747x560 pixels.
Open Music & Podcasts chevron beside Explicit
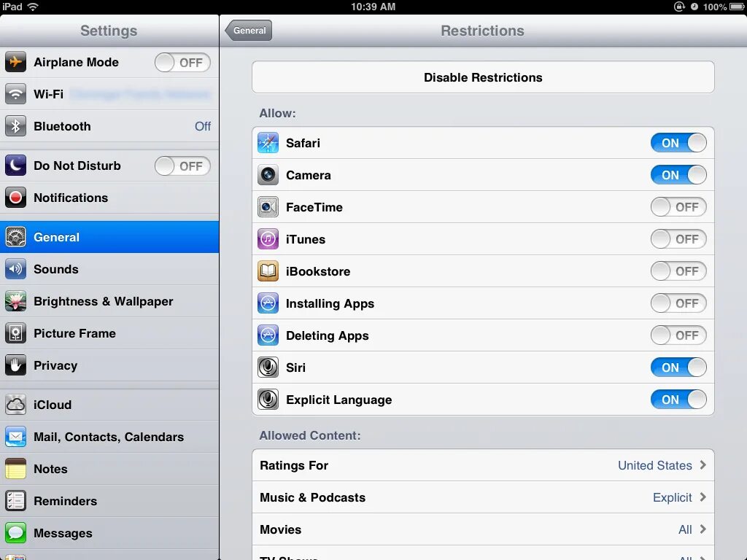pos(703,497)
